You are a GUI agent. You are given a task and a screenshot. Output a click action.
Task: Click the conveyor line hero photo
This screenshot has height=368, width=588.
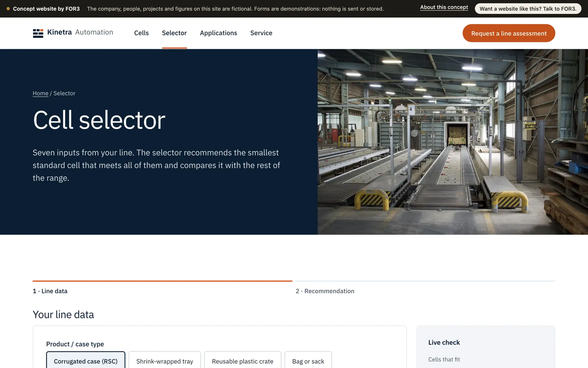[x=453, y=142]
